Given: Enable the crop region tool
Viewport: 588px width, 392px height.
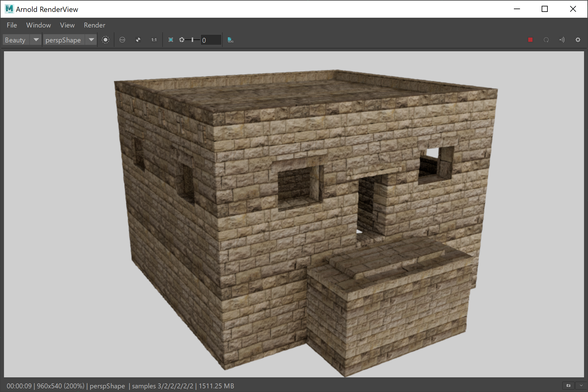Looking at the screenshot, I should [171, 40].
